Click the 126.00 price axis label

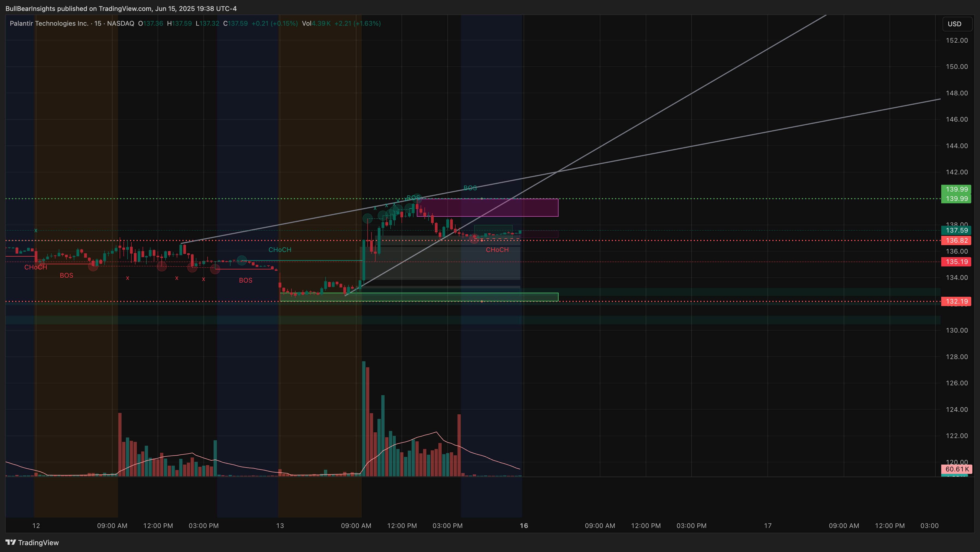[957, 383]
